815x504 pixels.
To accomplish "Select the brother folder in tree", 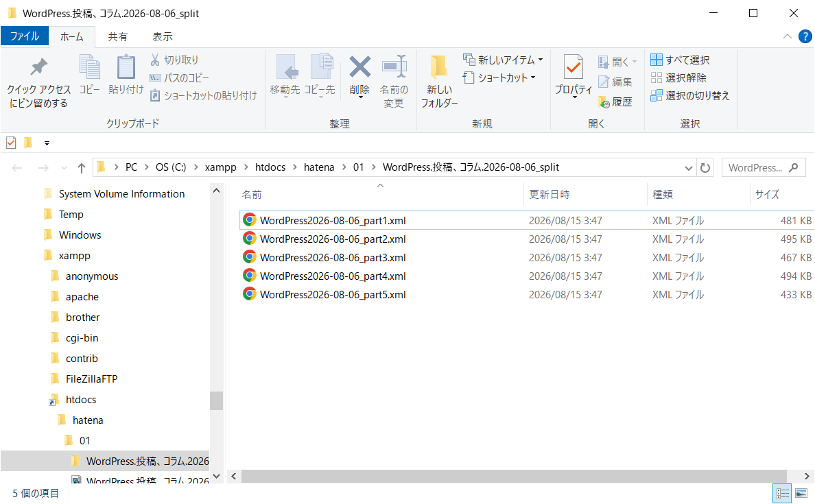I will 82,317.
